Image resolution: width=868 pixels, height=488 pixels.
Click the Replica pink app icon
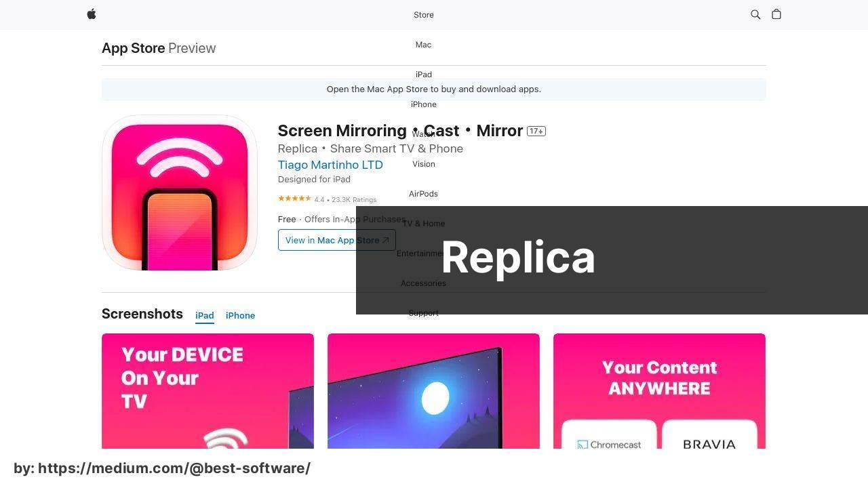click(180, 192)
